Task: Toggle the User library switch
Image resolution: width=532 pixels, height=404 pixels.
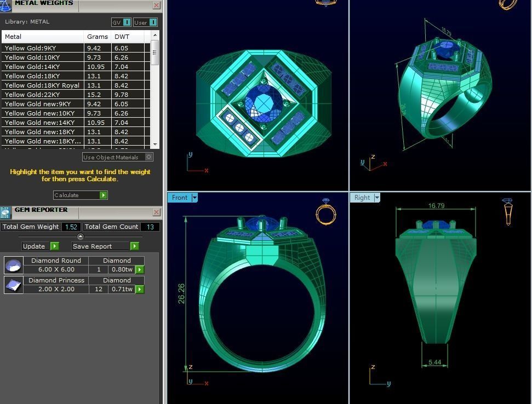Action: point(153,22)
